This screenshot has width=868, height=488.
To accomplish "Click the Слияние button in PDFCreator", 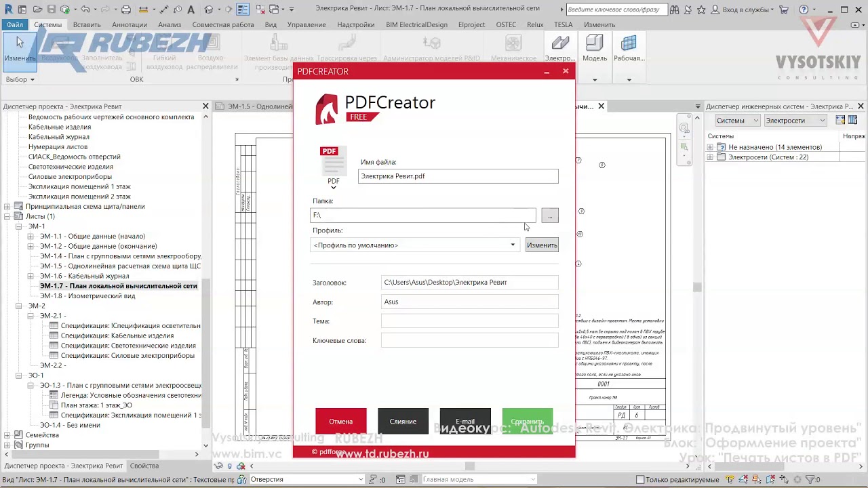I will [x=403, y=421].
